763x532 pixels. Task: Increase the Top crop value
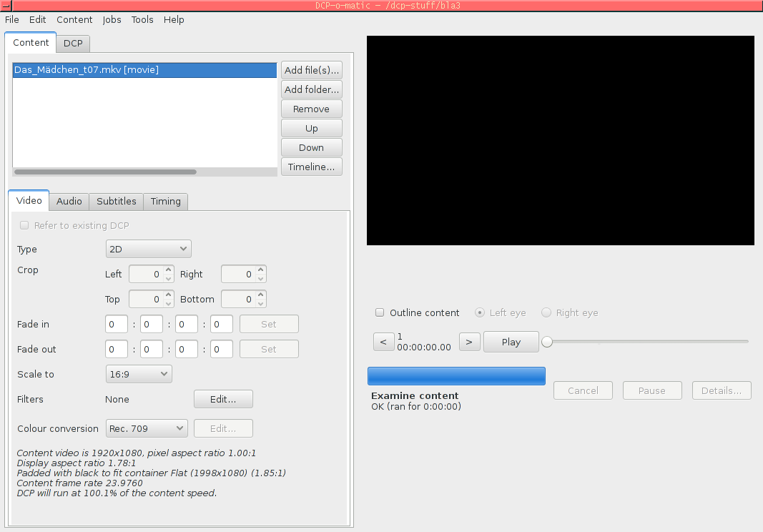click(x=168, y=295)
